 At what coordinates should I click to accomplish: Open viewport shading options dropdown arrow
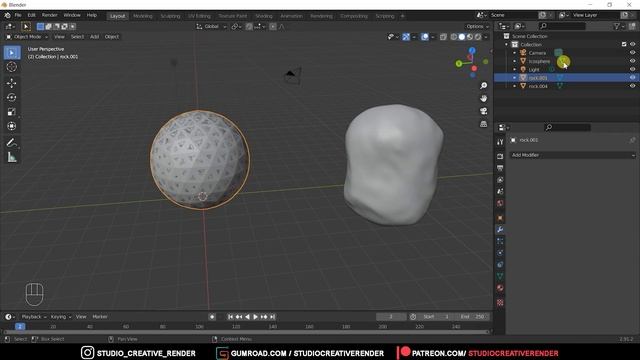(x=486, y=37)
